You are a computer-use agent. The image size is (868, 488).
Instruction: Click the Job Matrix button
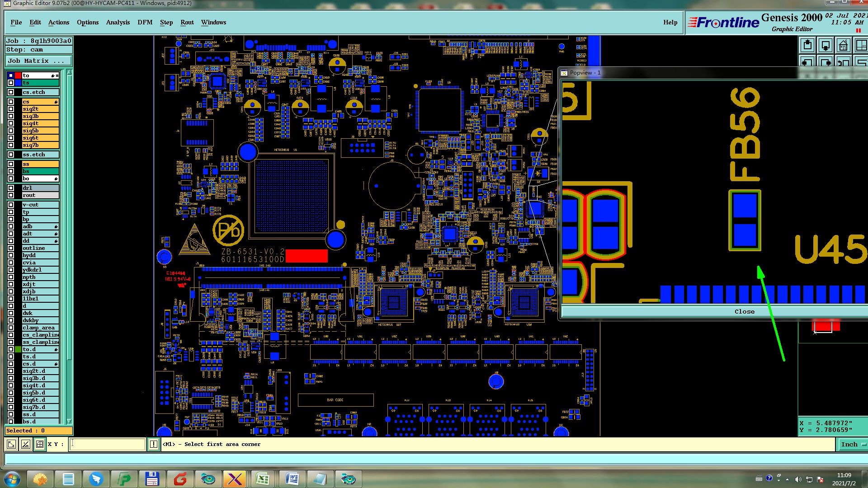point(39,61)
